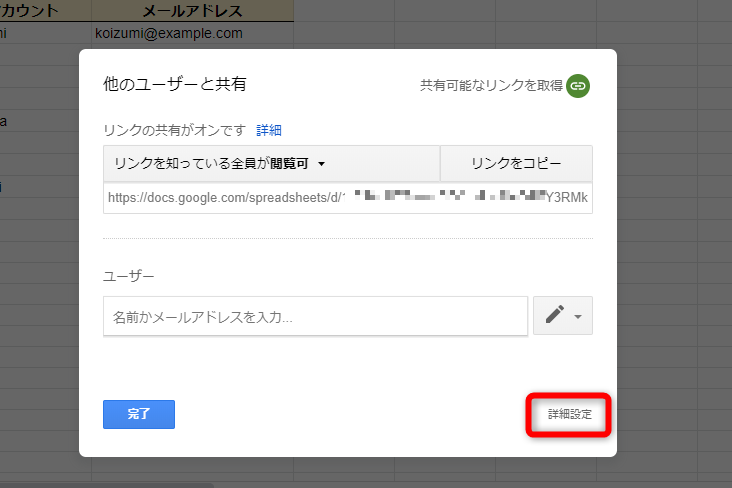Viewport: 732px width, 488px height.
Task: Select the shared spreadsheet URL field
Action: (x=348, y=198)
